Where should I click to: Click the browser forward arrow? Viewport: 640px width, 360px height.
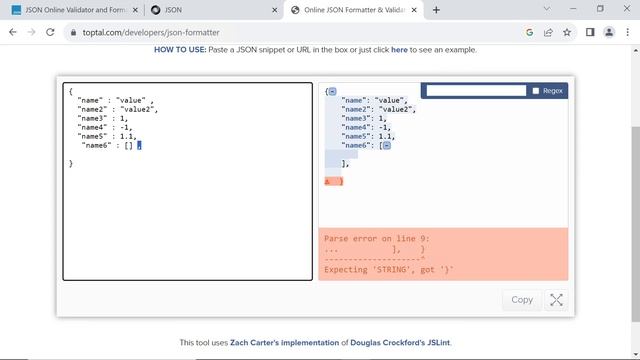(31, 32)
